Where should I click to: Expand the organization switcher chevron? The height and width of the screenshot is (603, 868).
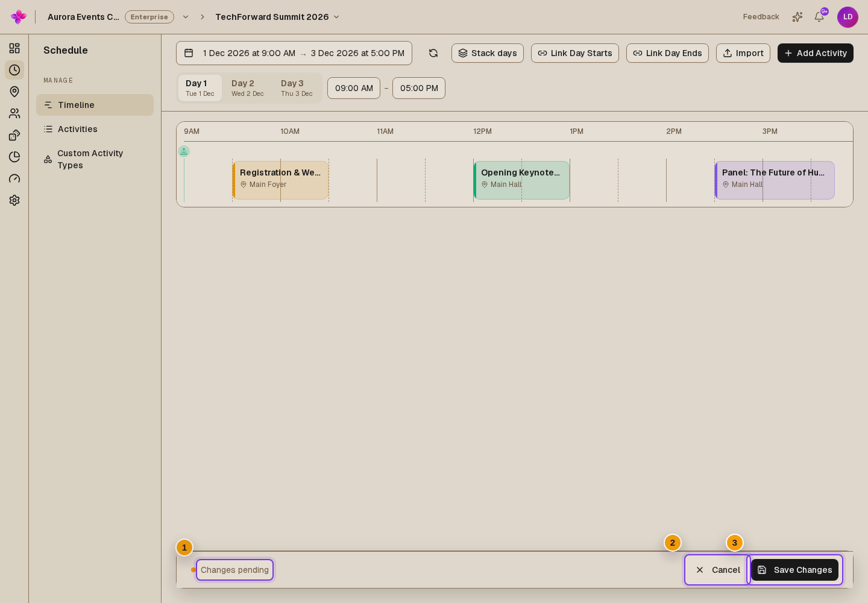click(x=186, y=17)
